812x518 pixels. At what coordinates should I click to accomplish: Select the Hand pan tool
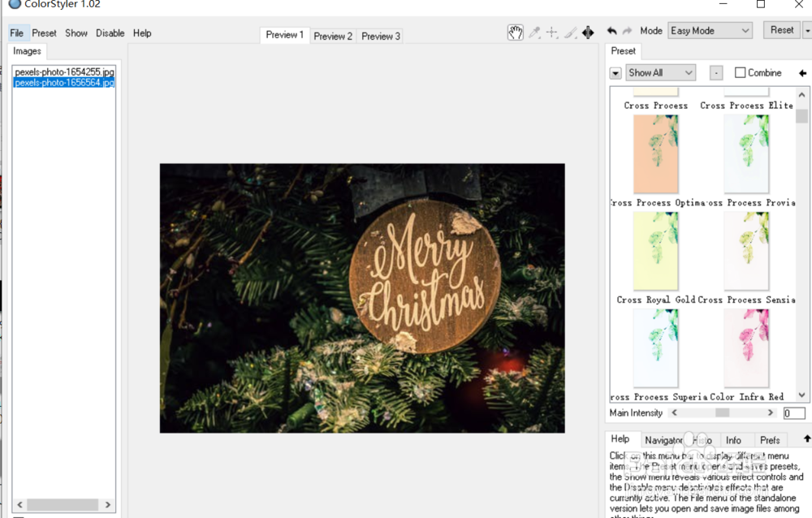(x=516, y=32)
